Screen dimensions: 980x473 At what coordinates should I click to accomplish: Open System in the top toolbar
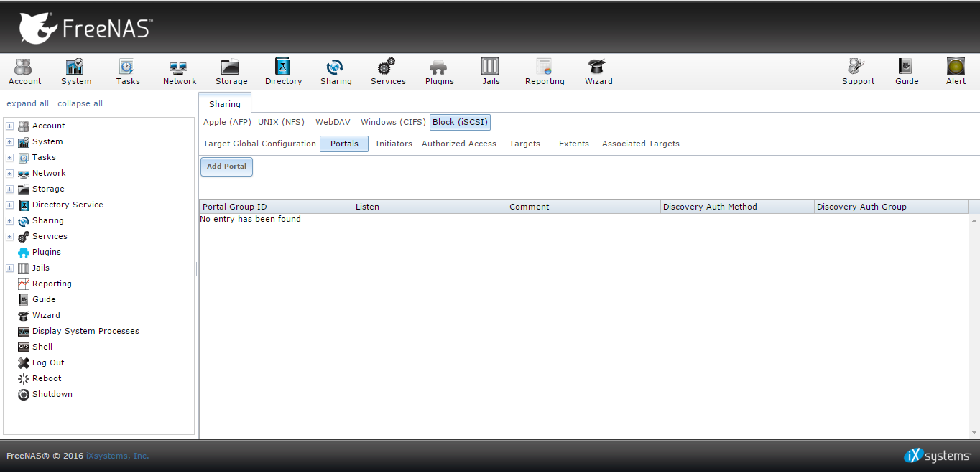[76, 72]
